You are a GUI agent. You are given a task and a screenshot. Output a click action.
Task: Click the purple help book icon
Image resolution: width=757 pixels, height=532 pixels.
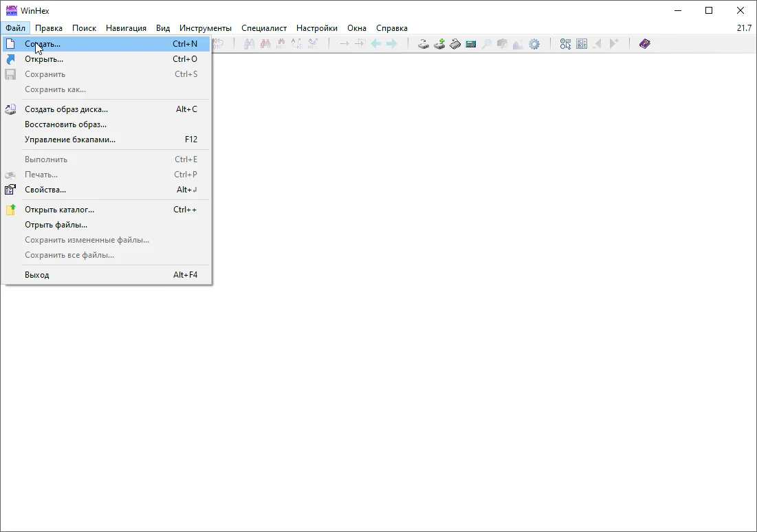644,44
